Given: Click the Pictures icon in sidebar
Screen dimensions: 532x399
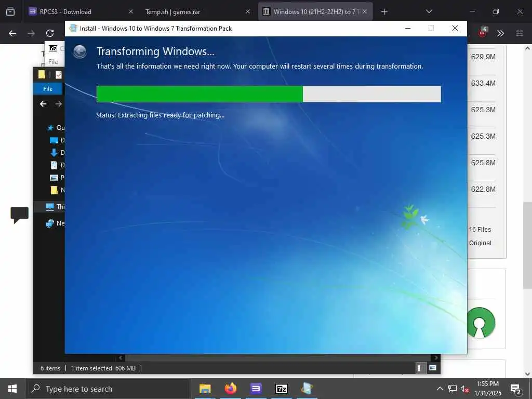Looking at the screenshot, I should coord(54,178).
